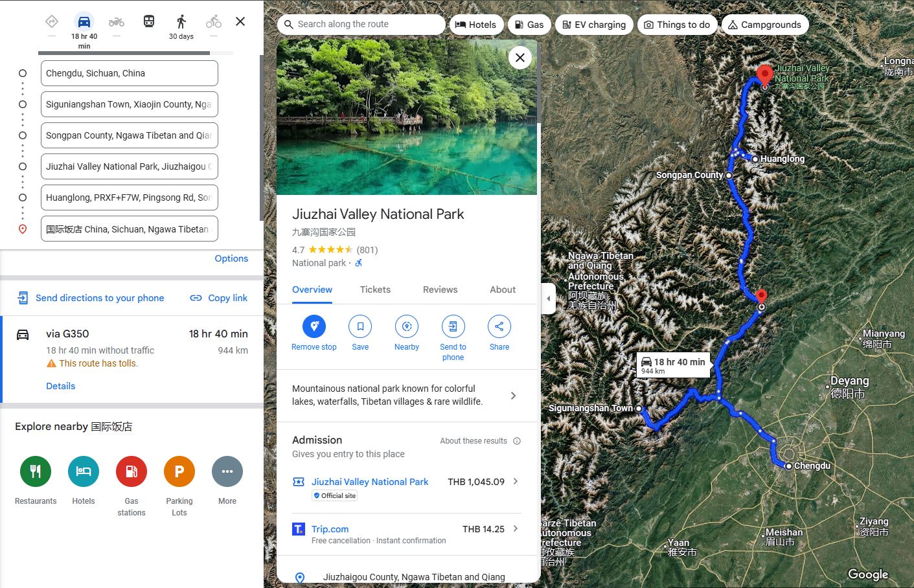
Task: Click the wheelchair accessible icon
Action: pos(358,263)
